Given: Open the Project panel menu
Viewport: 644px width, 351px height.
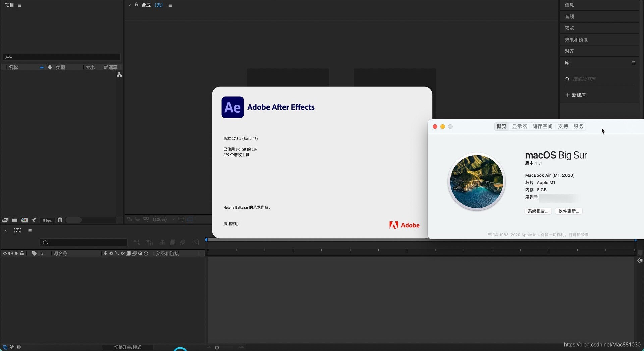Looking at the screenshot, I should coord(19,5).
